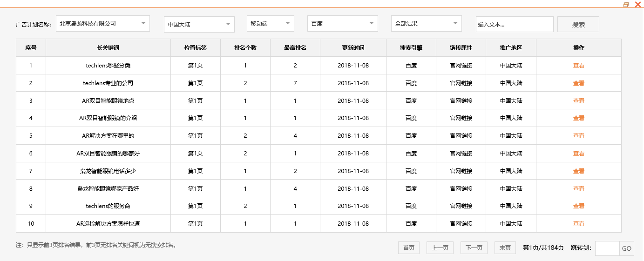Viewport: 644px width, 261px height.
Task: Select keyword cell techlens哪些分类
Action: 108,66
